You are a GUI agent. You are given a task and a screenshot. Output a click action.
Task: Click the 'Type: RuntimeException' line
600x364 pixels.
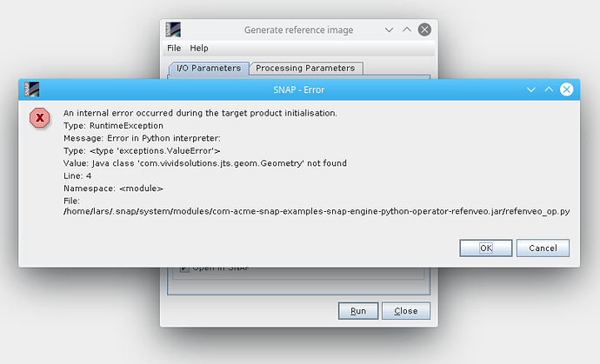pos(113,126)
